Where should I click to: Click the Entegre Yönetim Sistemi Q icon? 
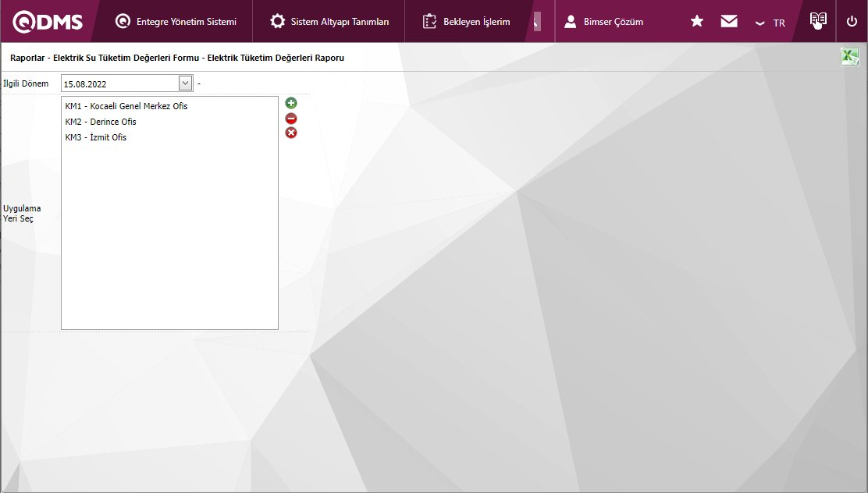pyautogui.click(x=123, y=22)
